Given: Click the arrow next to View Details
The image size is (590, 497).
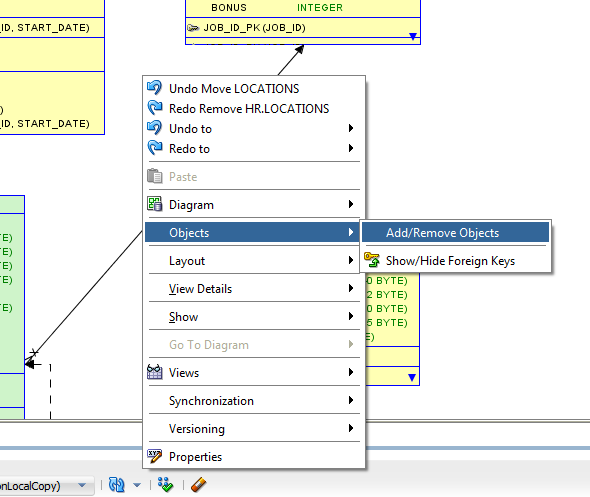Looking at the screenshot, I should [351, 288].
